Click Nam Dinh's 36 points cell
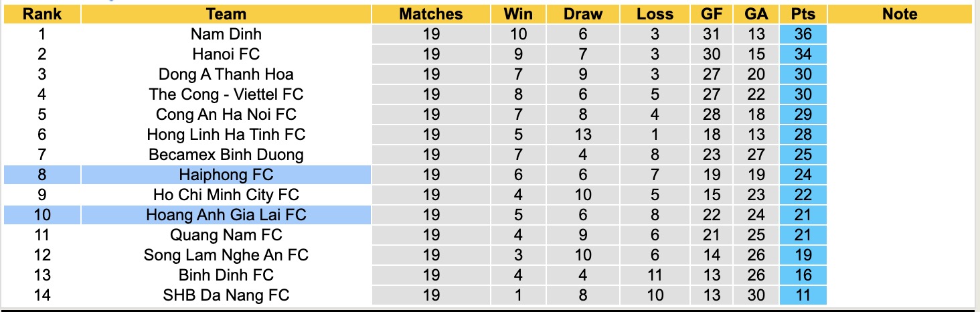This screenshot has height=312, width=980. pyautogui.click(x=803, y=34)
